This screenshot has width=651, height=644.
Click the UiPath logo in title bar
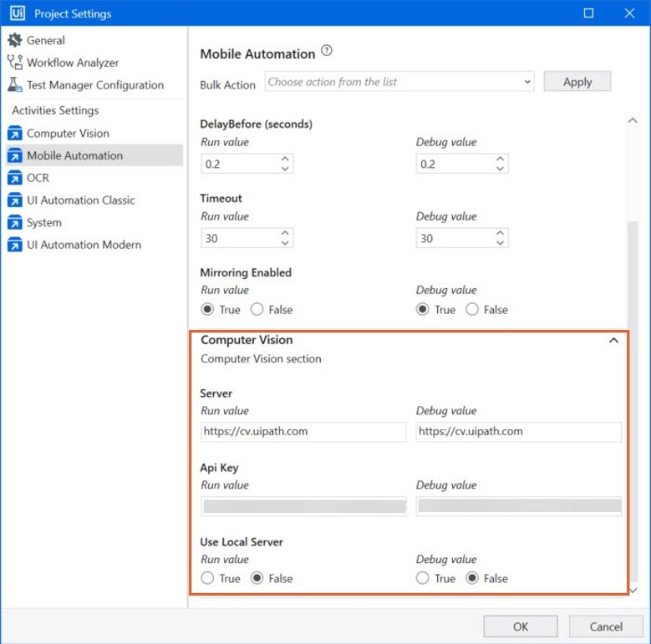[17, 13]
